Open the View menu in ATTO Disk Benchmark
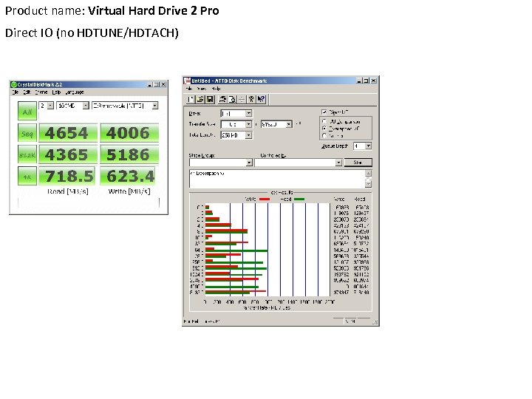 202,89
